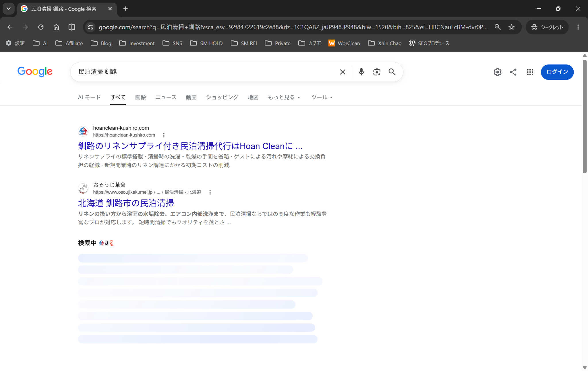Click the Google logo
Screen dimensions: 588x371
(x=35, y=72)
